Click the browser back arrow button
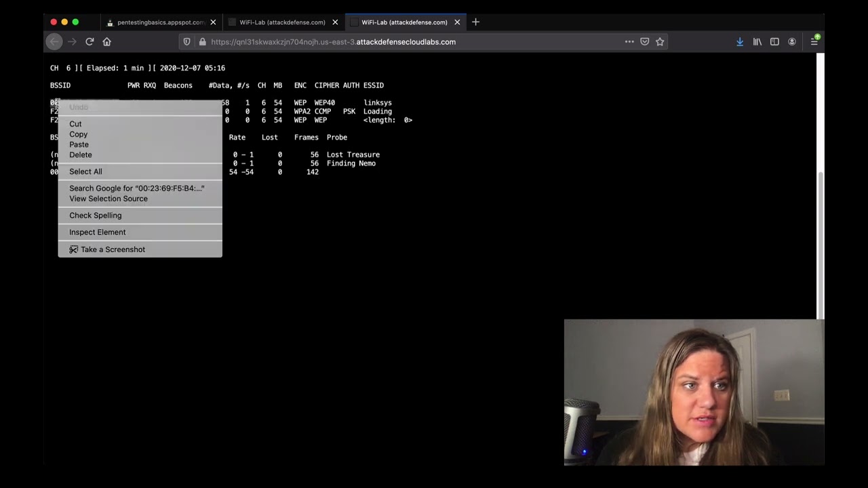This screenshot has height=488, width=868. point(54,42)
